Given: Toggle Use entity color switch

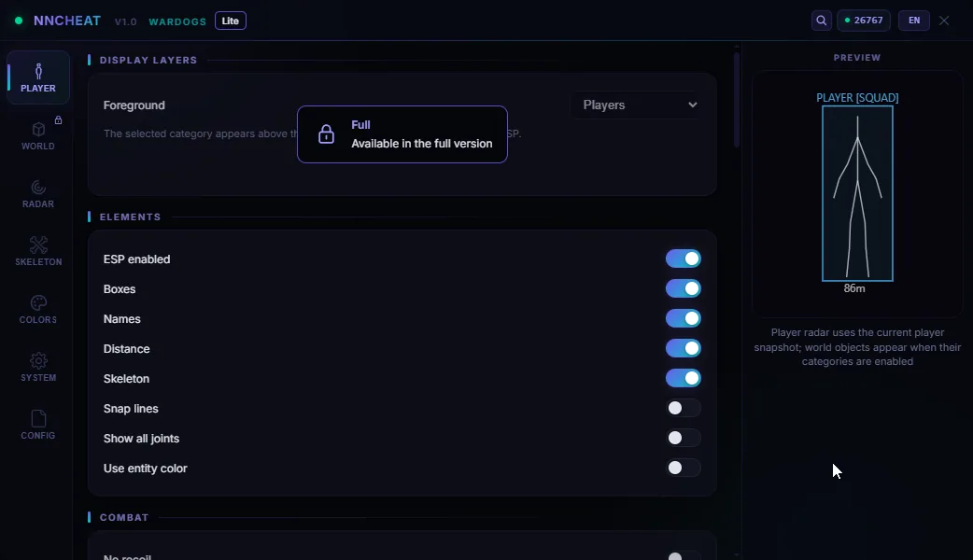Looking at the screenshot, I should point(684,468).
